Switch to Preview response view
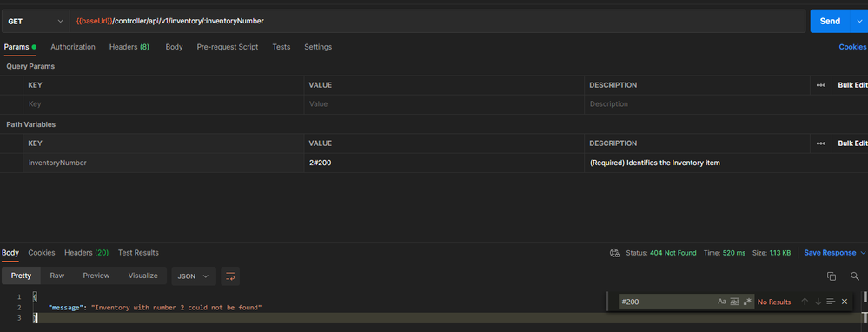The width and height of the screenshot is (868, 332). (96, 276)
